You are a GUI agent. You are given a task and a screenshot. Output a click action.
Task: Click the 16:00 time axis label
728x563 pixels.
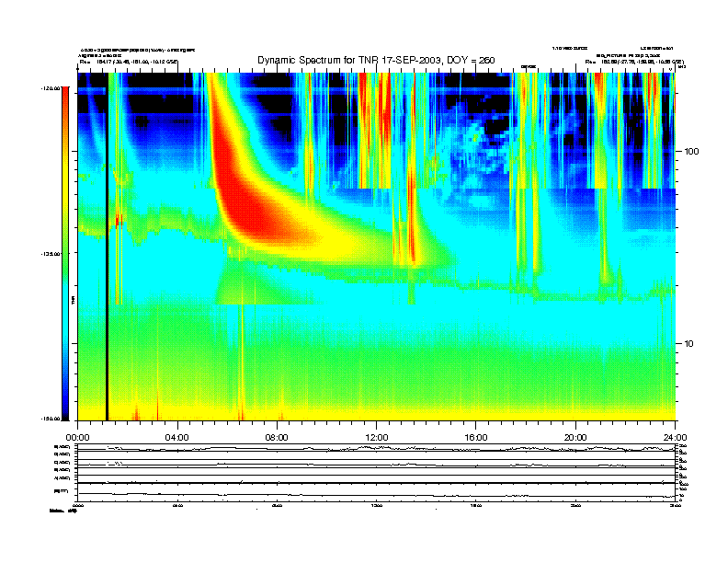476,438
